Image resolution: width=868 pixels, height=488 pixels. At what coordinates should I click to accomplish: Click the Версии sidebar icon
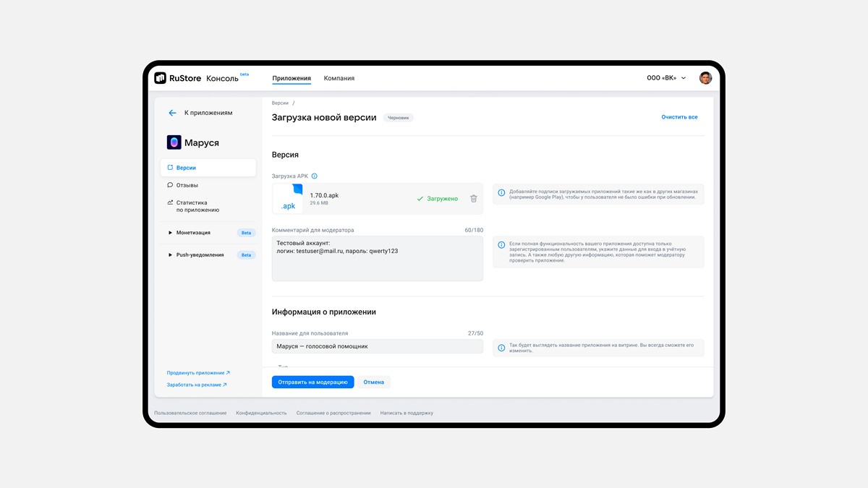click(170, 168)
